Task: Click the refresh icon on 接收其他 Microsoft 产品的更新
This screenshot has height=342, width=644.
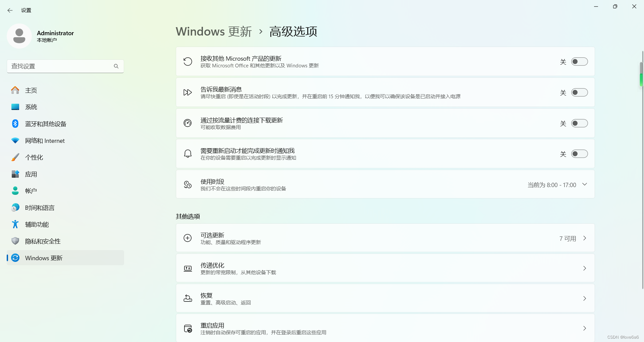Action: click(x=188, y=61)
